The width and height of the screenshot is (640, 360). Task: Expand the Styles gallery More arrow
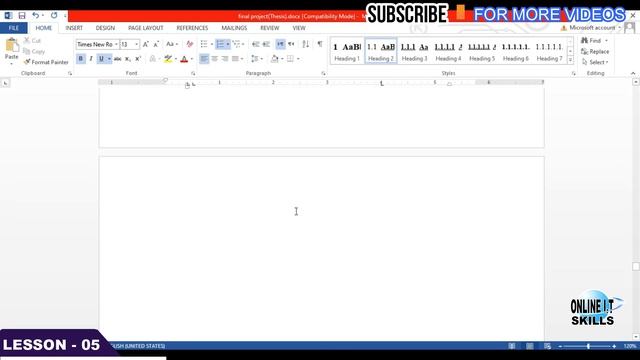click(571, 60)
